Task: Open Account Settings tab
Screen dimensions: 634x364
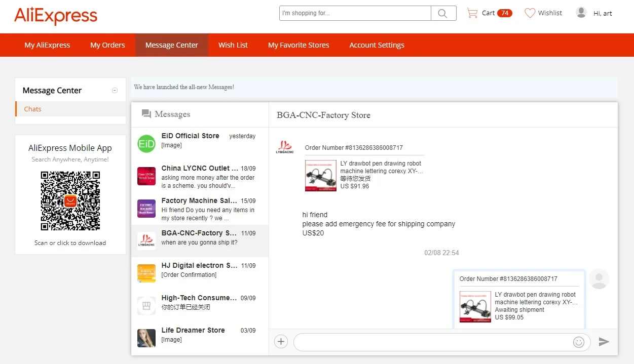Action: (377, 45)
